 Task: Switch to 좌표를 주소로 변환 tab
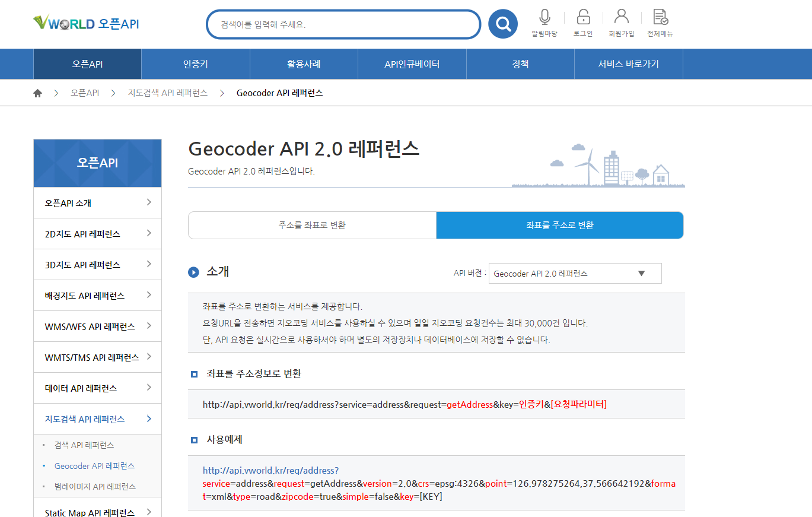pos(560,226)
